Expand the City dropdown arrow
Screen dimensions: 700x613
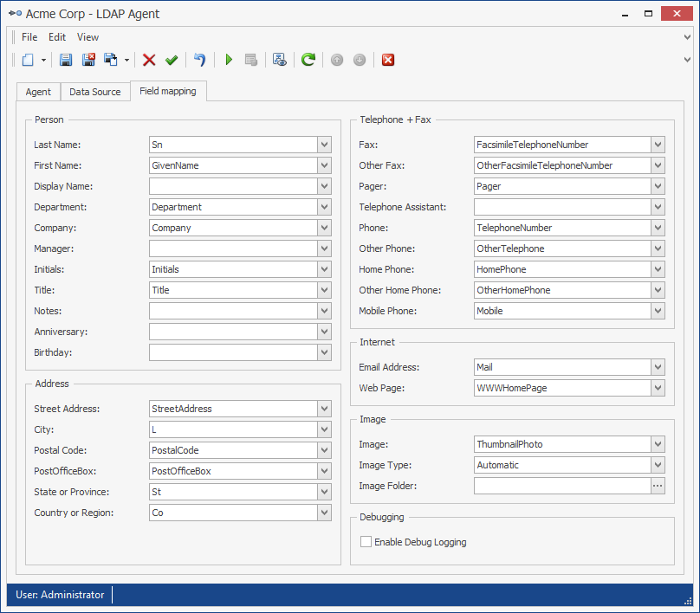coord(325,429)
